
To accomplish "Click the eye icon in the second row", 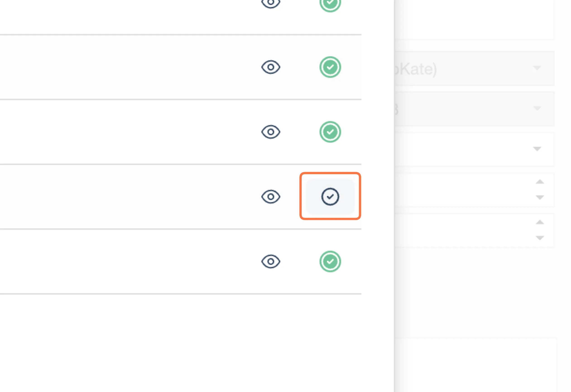I will [271, 67].
